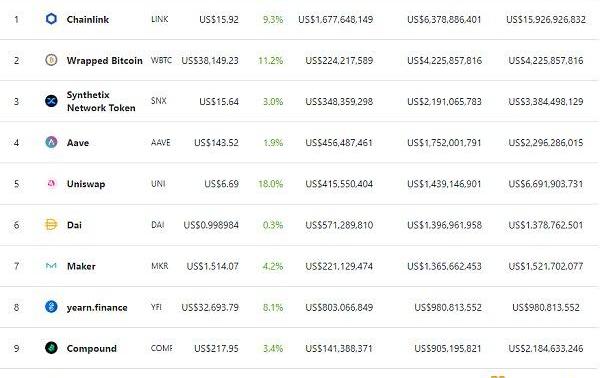Click the Maker teal M icon

point(51,266)
